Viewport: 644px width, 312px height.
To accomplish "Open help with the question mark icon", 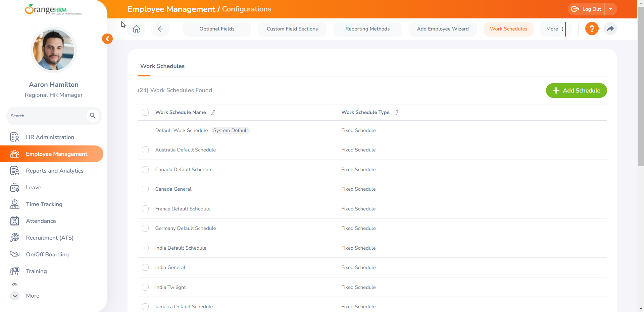I will tap(592, 29).
